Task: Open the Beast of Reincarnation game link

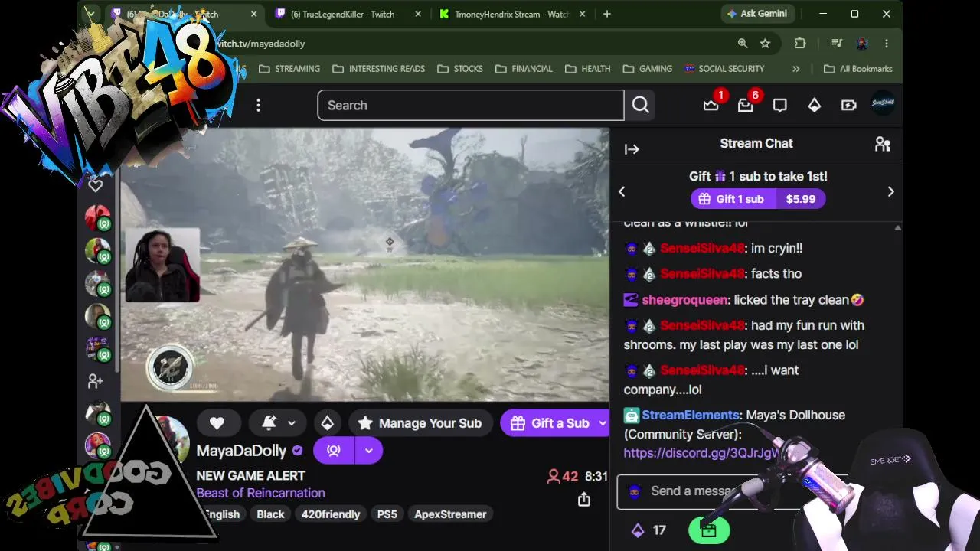Action: (260, 493)
